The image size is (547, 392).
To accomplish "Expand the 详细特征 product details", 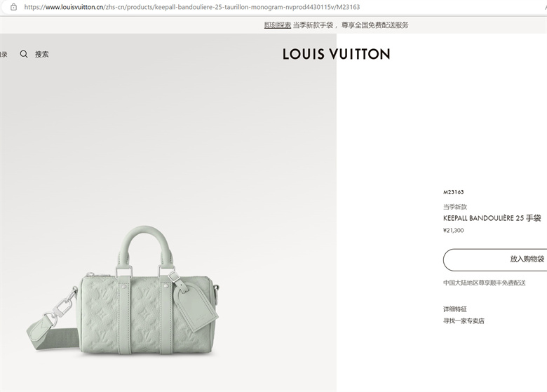I will [455, 309].
